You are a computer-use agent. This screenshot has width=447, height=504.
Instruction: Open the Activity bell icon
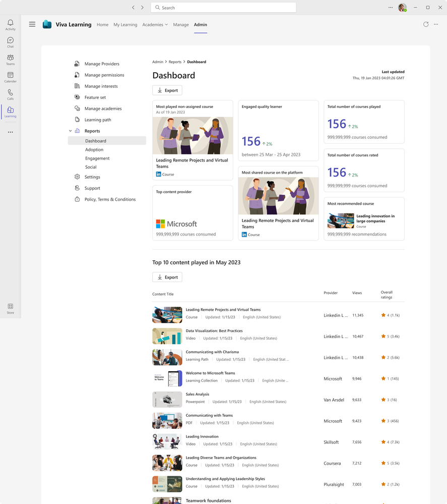pos(10,23)
